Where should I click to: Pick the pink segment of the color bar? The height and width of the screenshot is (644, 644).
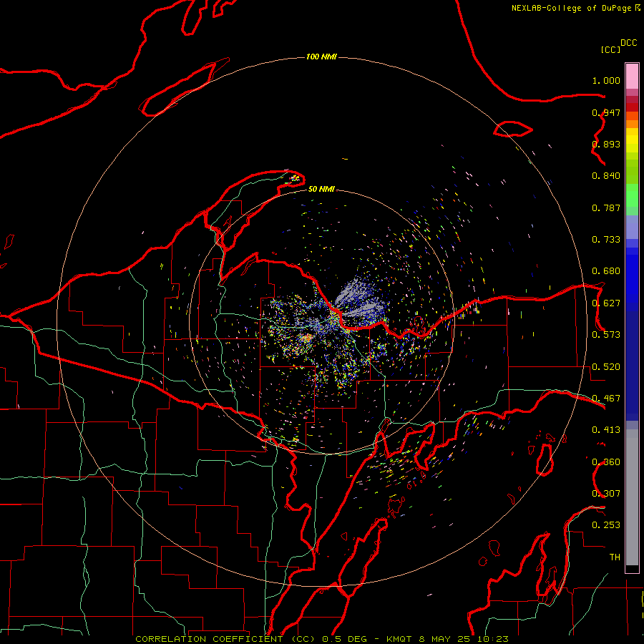[x=632, y=76]
